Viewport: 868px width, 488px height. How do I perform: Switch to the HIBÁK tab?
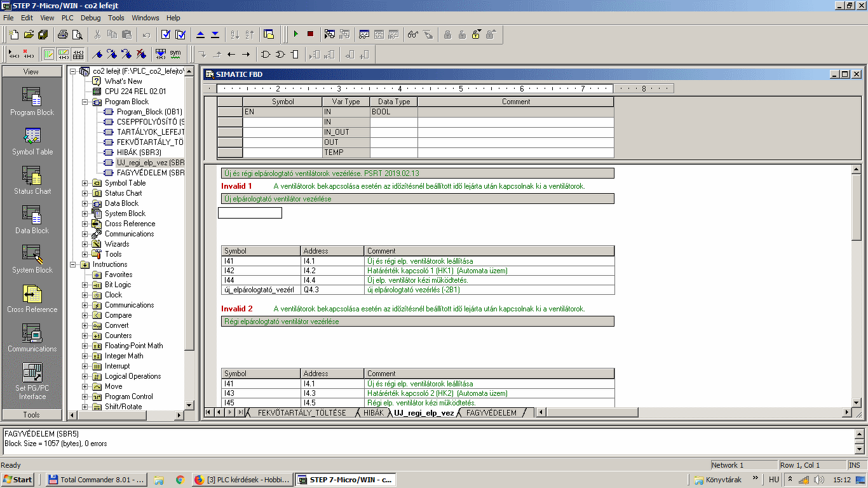374,413
